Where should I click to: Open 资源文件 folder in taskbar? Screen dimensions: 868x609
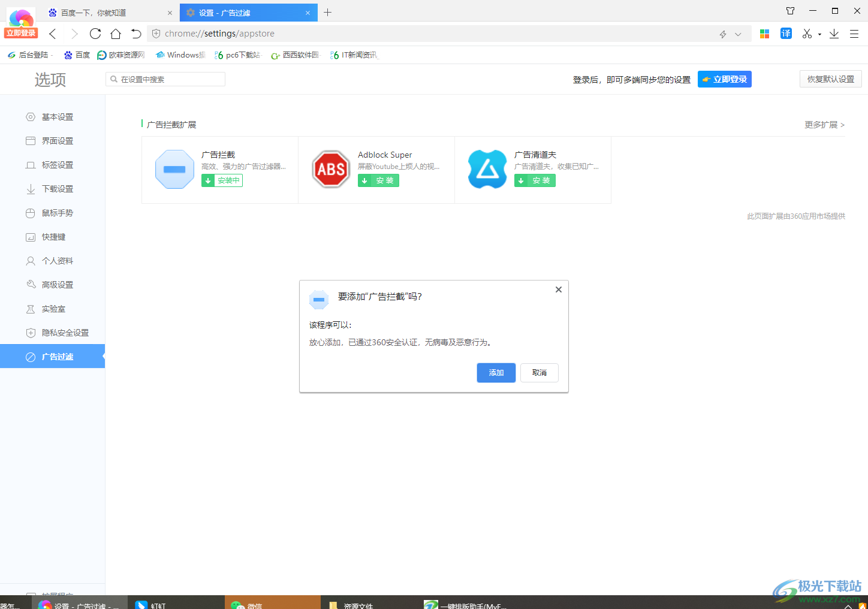369,603
